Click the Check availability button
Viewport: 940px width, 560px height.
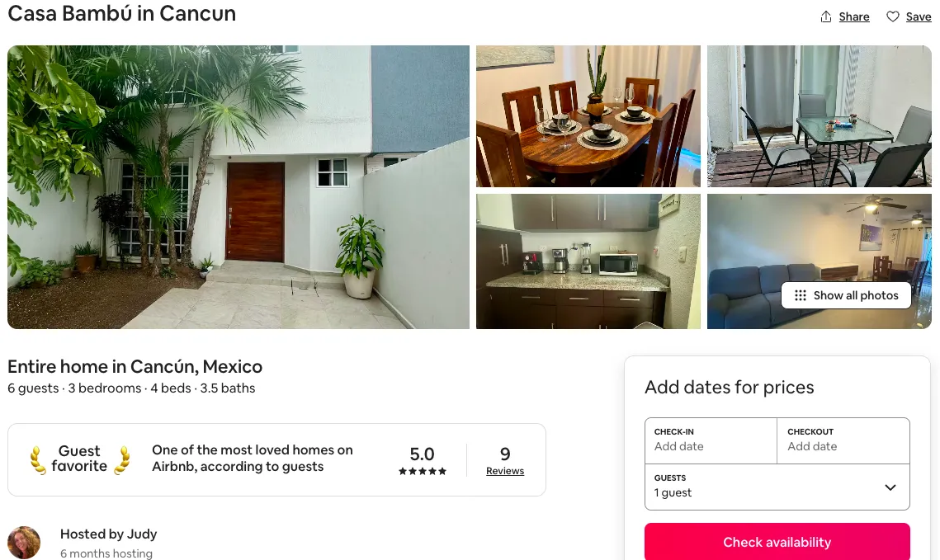pos(777,542)
